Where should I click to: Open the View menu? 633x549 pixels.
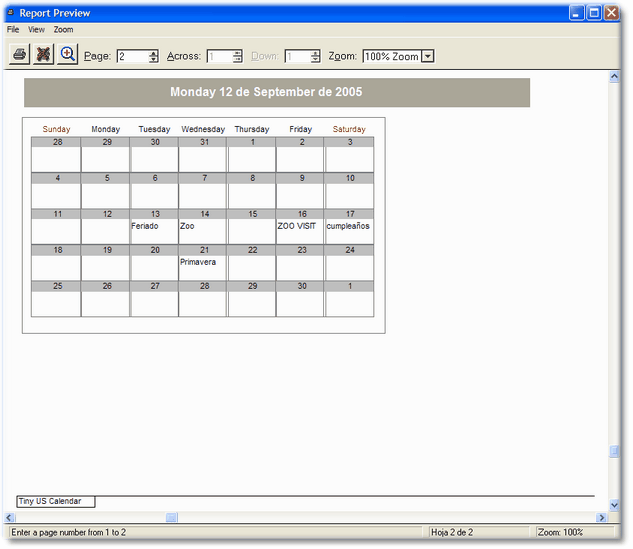pos(36,29)
